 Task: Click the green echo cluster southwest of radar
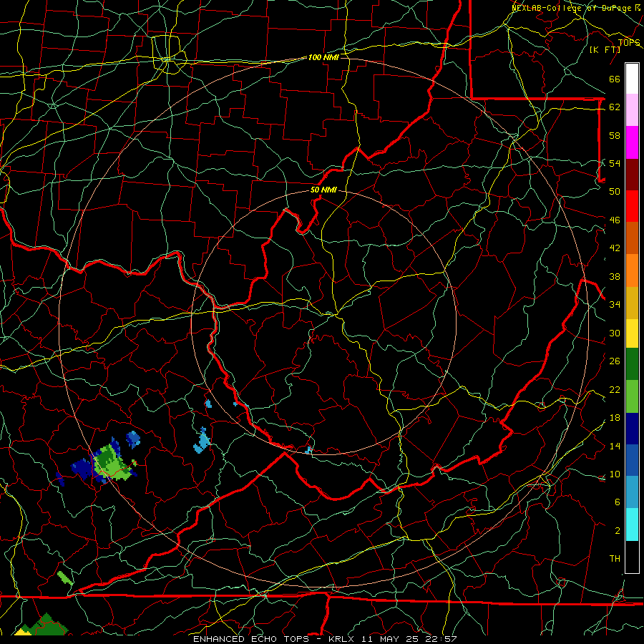click(112, 462)
